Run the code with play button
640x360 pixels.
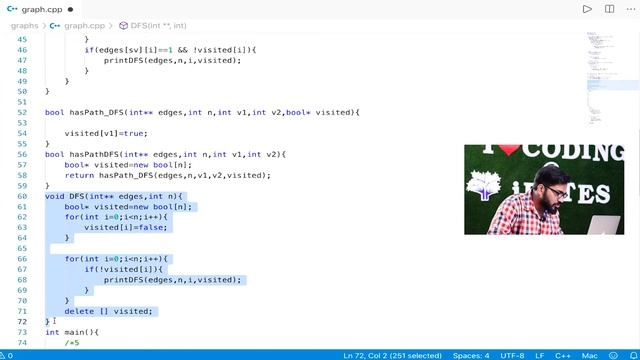(587, 9)
